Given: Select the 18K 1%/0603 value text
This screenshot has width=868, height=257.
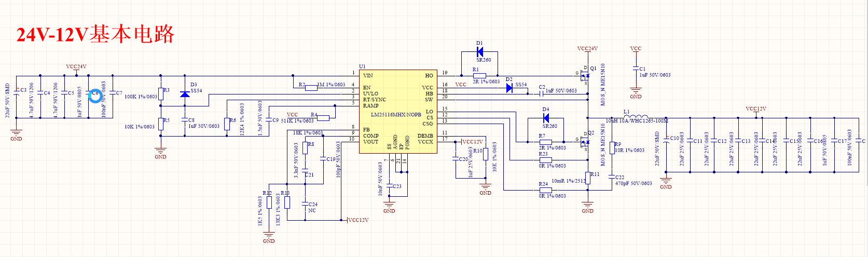Looking at the screenshot, I should point(308,133).
